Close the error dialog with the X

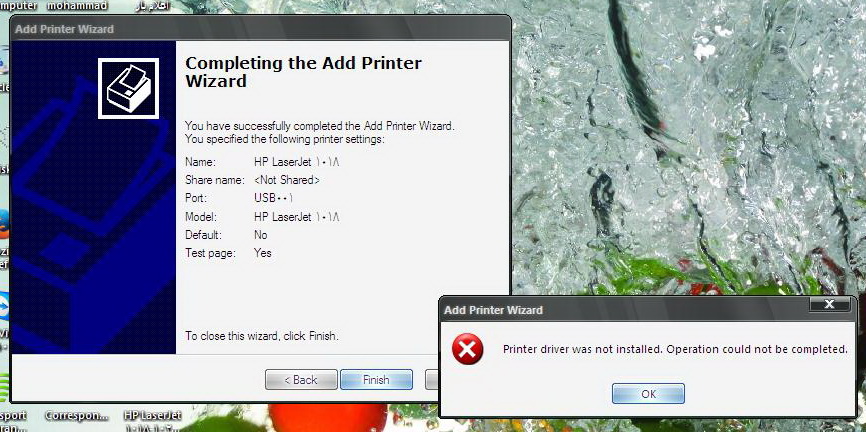tap(829, 304)
